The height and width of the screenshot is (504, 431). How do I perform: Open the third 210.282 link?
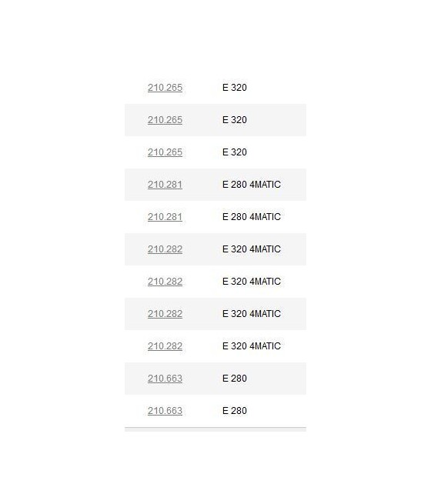click(165, 314)
